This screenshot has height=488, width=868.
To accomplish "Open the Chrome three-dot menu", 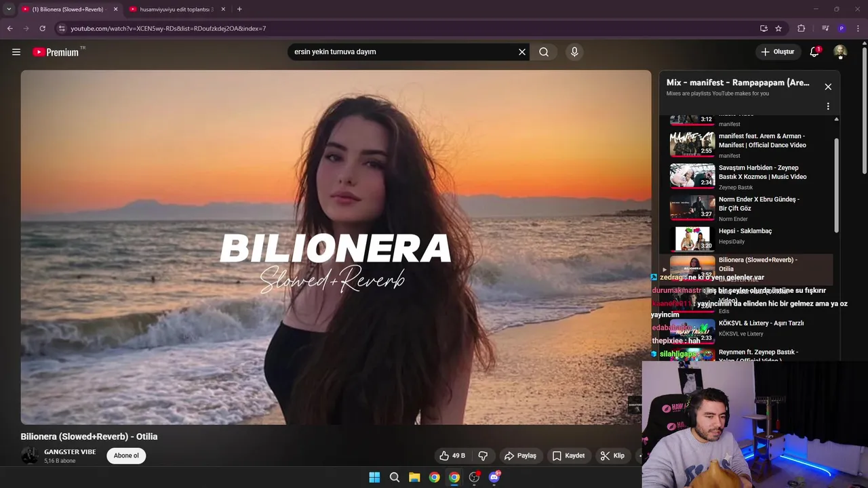I will (859, 28).
